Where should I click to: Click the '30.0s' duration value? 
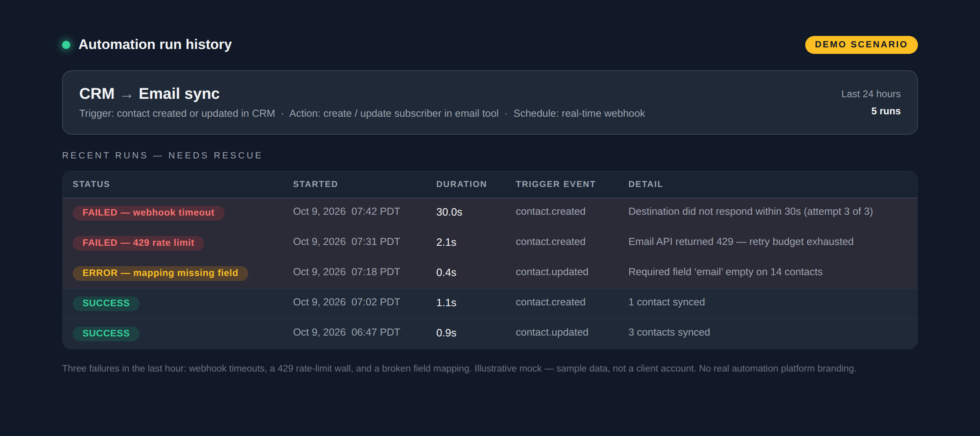449,212
